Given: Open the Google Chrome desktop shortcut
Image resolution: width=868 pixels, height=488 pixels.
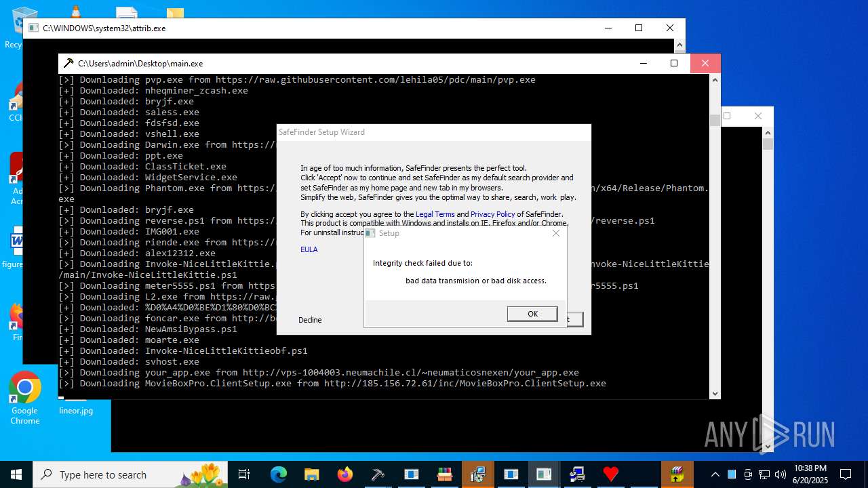Looking at the screenshot, I should (x=24, y=399).
